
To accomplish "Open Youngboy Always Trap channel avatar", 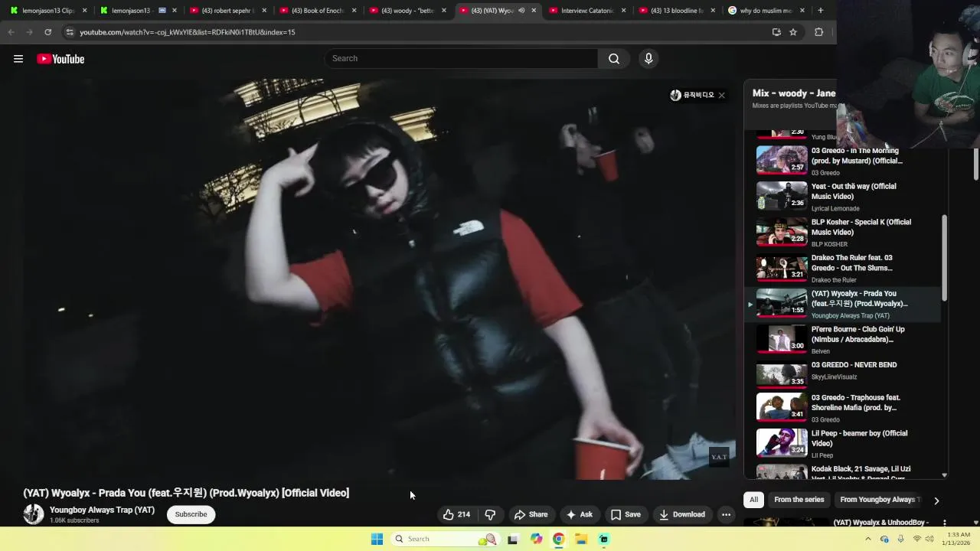I will [x=34, y=514].
